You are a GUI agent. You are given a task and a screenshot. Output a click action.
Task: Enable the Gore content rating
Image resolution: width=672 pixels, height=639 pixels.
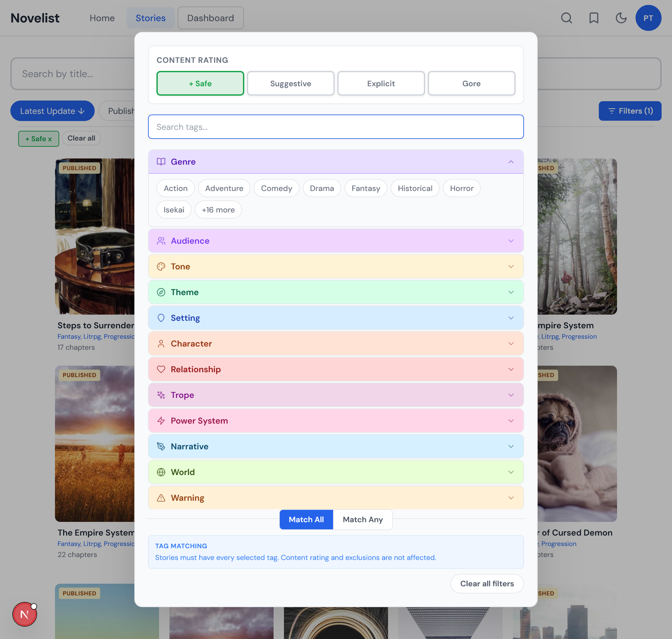(x=471, y=83)
